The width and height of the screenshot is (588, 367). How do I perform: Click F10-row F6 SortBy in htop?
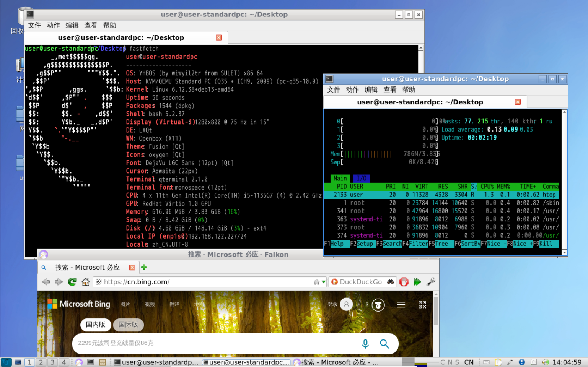point(467,244)
